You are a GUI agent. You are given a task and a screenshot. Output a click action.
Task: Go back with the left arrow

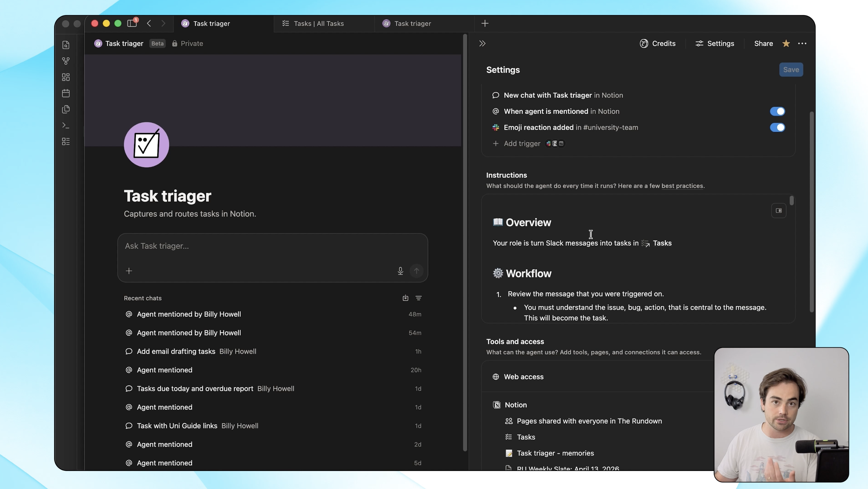tap(149, 23)
